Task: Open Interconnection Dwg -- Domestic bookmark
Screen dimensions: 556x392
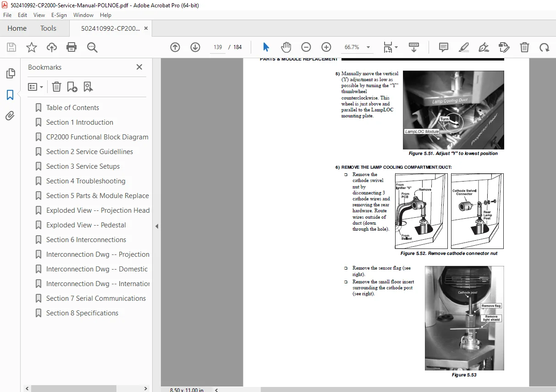Action: (97, 269)
